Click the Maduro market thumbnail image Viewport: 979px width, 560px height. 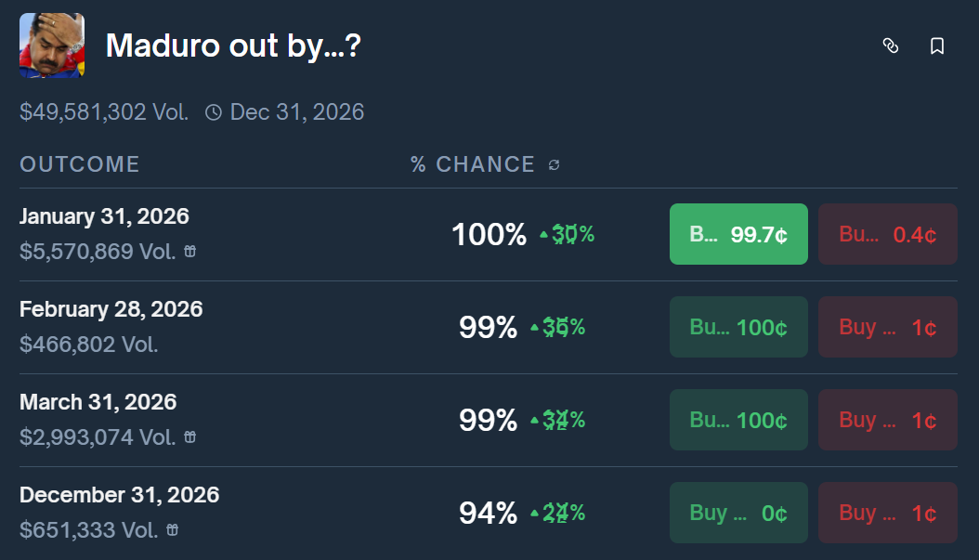tap(52, 46)
